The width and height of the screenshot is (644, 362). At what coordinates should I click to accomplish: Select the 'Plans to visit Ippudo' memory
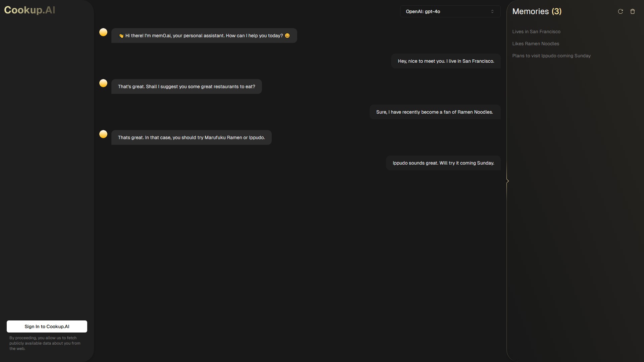point(551,56)
